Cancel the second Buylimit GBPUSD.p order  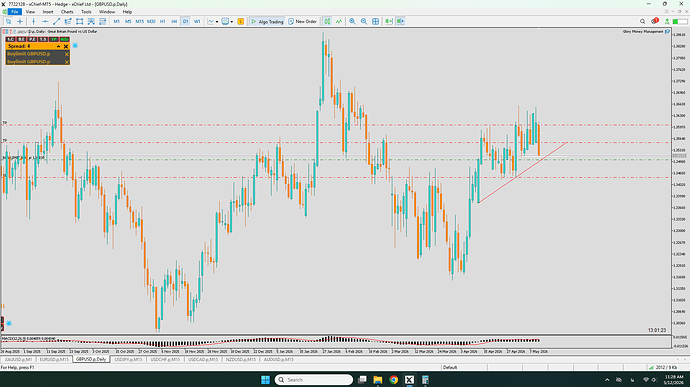(x=67, y=62)
